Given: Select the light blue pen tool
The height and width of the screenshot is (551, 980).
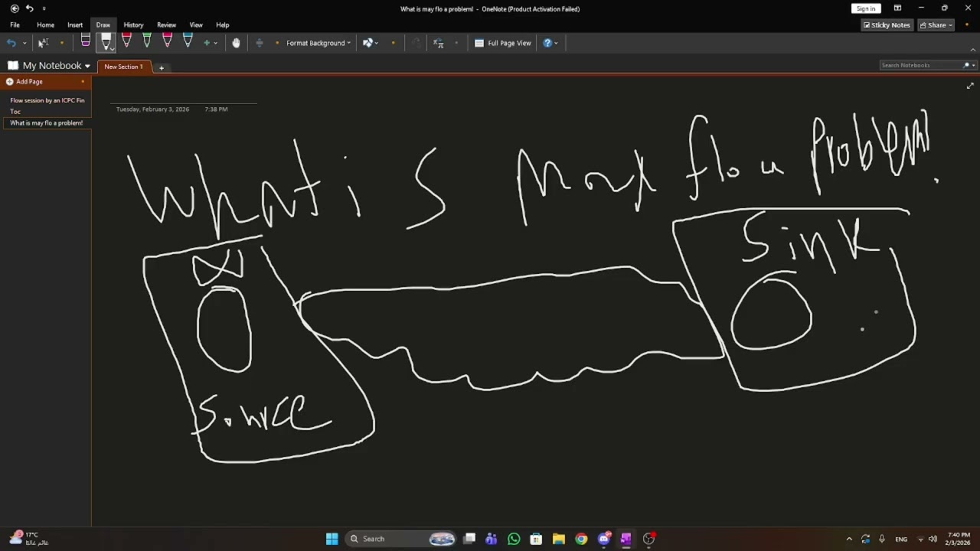Looking at the screenshot, I should coord(188,41).
